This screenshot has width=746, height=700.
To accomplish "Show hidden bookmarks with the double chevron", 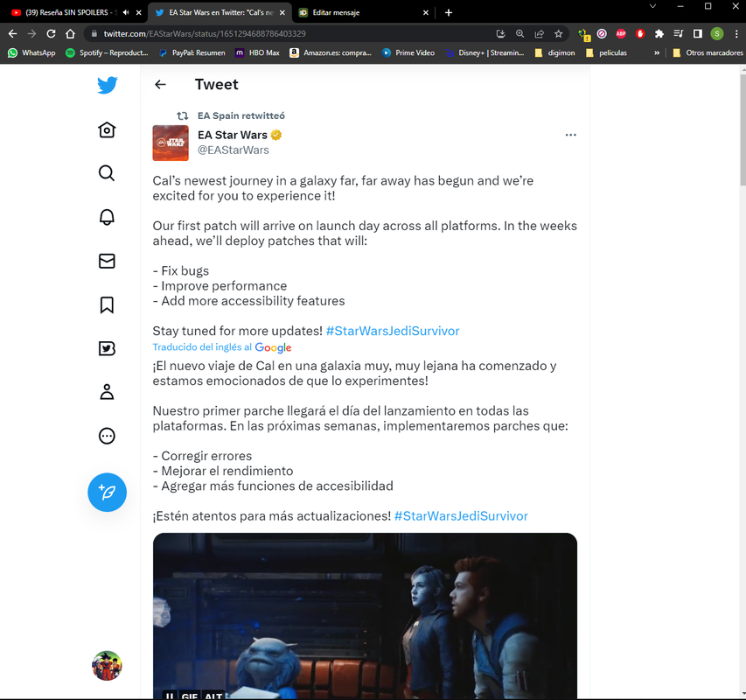I will (657, 52).
